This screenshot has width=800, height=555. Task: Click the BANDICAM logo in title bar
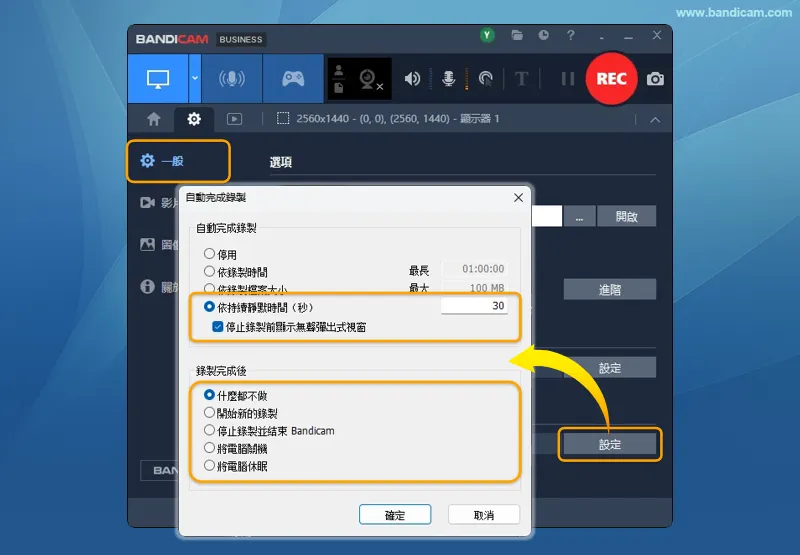172,39
